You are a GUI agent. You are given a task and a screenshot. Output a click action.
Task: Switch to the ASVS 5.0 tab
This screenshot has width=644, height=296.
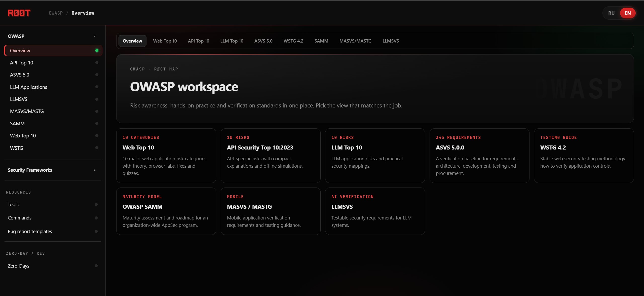tap(263, 41)
